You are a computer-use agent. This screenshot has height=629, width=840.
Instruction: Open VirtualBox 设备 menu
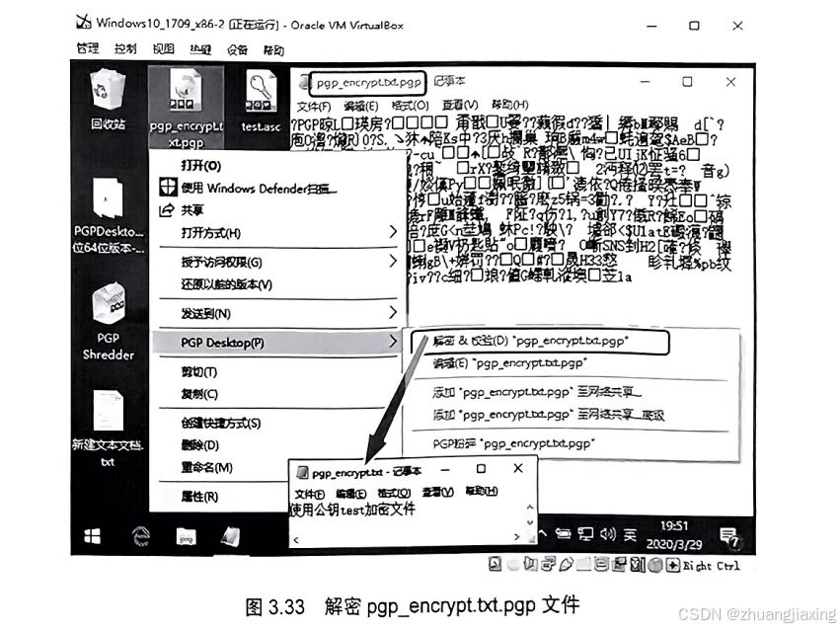237,49
